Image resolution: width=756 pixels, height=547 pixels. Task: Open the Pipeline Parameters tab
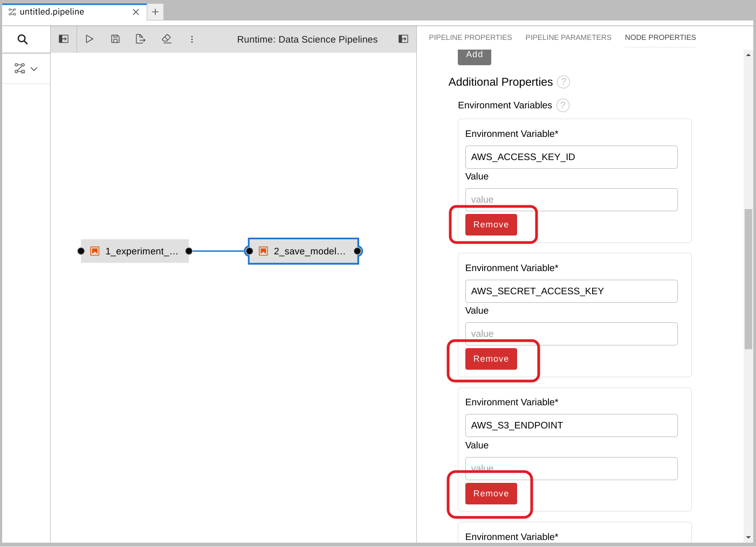click(568, 37)
